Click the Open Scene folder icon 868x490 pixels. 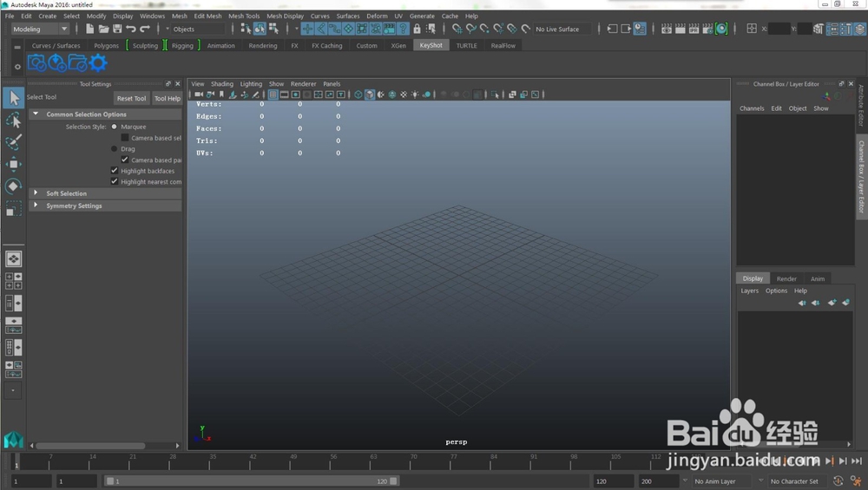point(103,29)
